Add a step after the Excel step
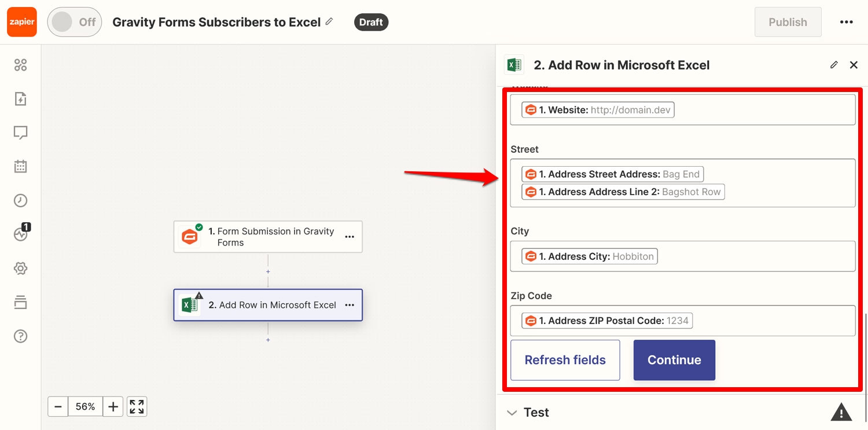This screenshot has width=868, height=430. (268, 340)
